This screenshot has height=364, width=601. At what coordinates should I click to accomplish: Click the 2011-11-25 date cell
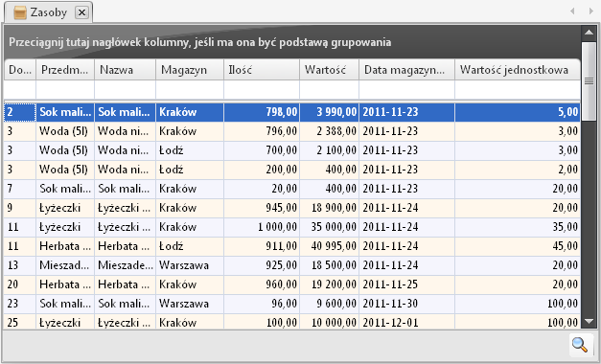[x=407, y=284]
